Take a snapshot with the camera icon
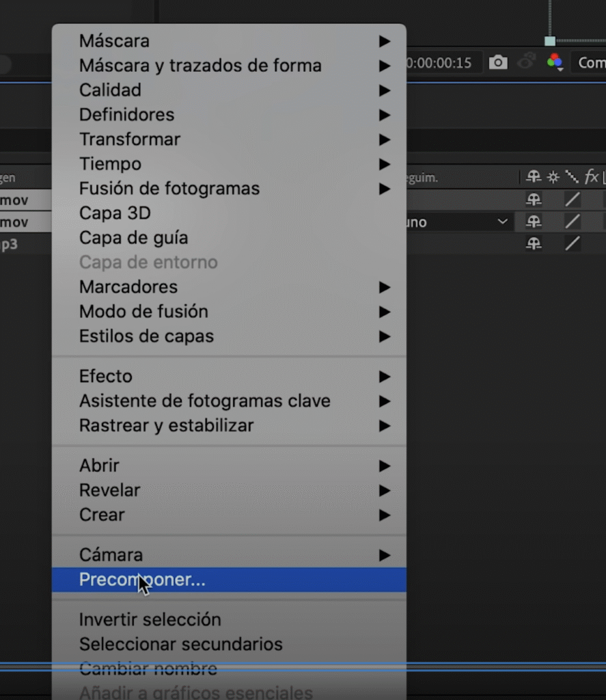The image size is (606, 700). (498, 63)
